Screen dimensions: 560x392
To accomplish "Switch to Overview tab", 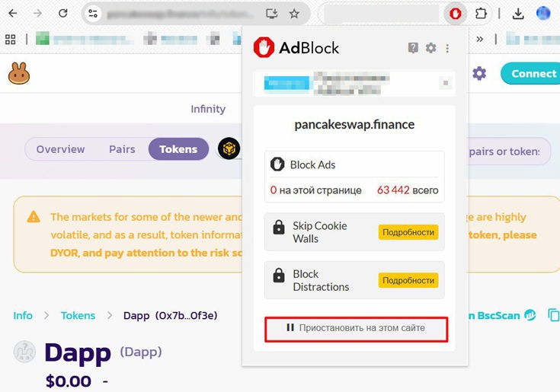I will [x=60, y=149].
